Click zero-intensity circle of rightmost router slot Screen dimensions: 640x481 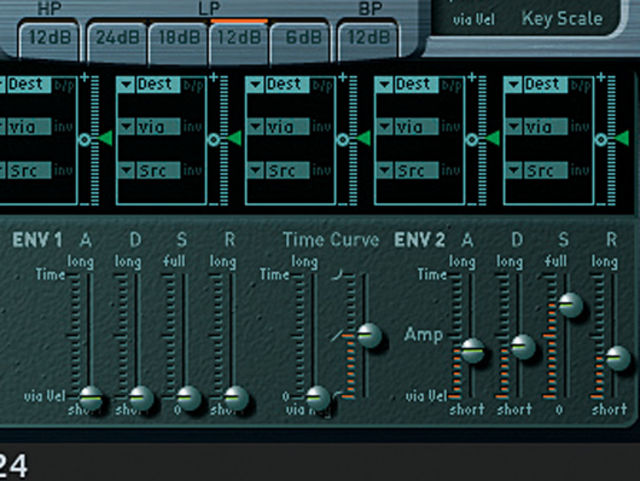tap(600, 140)
